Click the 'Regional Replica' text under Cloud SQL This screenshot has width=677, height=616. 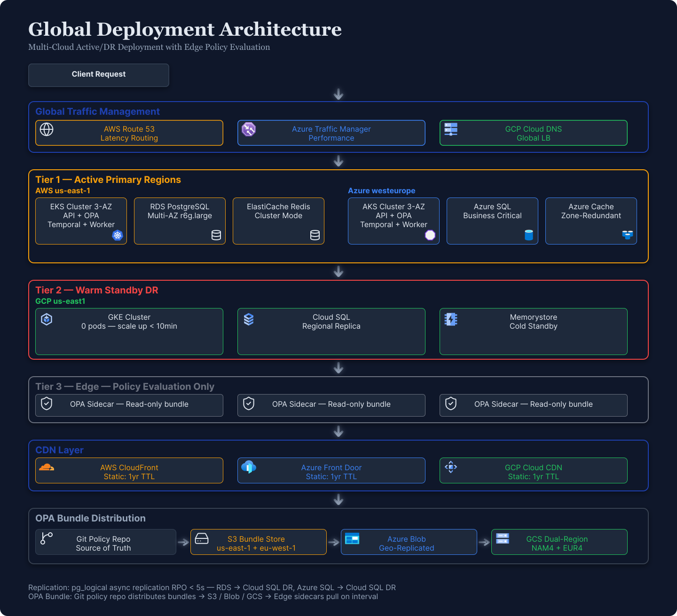point(331,326)
